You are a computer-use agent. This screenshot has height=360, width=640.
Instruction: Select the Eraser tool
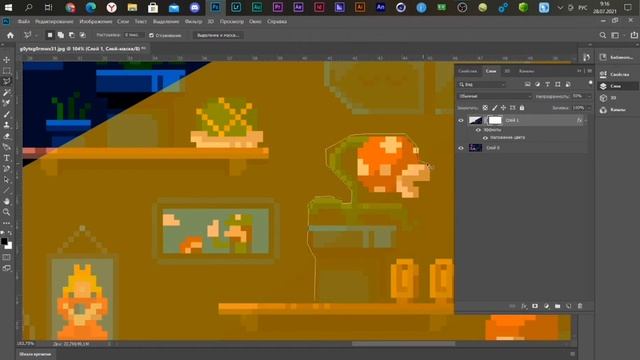[x=7, y=136]
